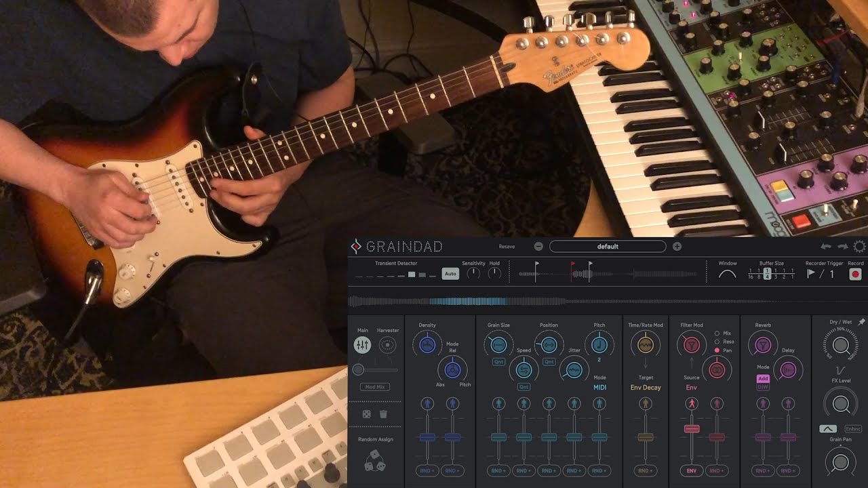
Task: Click the Main/Harvester crossfade slider handle
Action: point(358,369)
